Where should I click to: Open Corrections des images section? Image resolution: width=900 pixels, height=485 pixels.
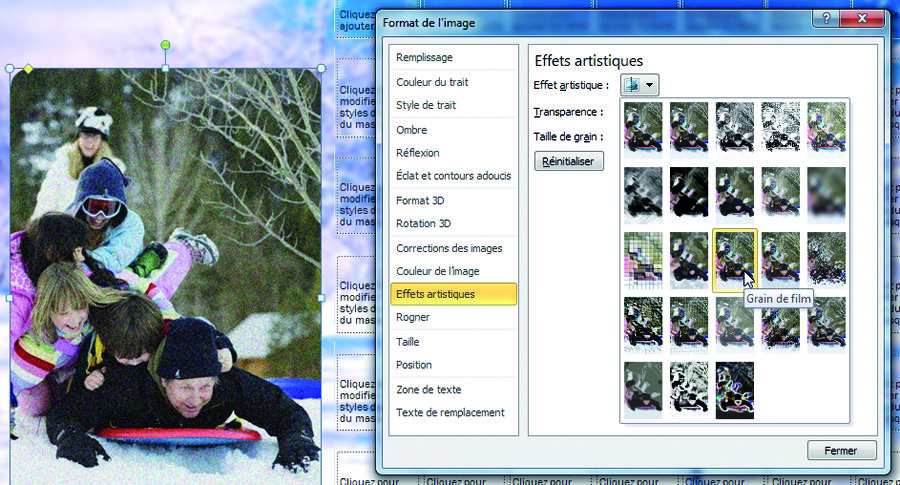point(453,248)
